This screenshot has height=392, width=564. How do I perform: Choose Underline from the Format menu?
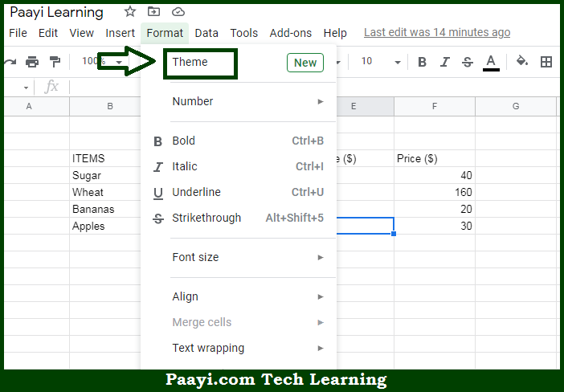239,193
